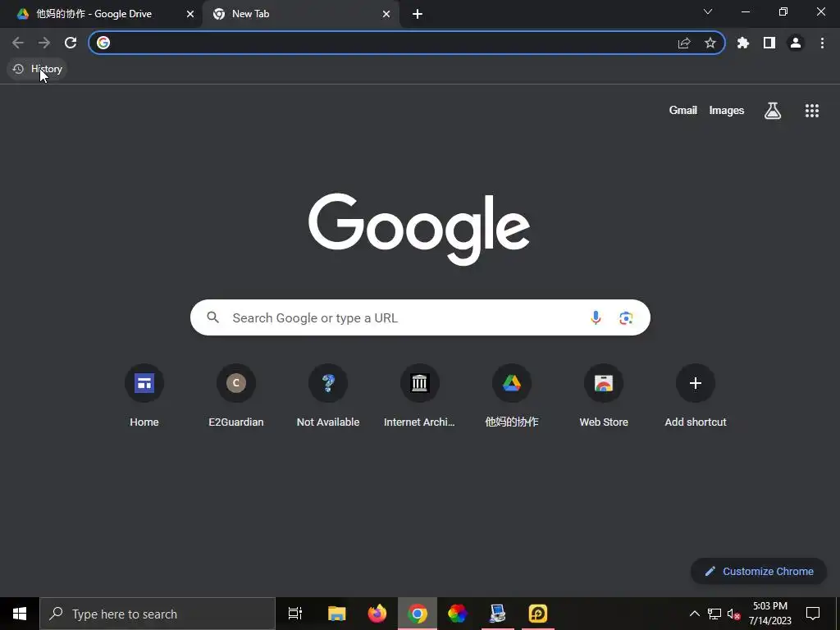Click Customize Chrome button

759,571
